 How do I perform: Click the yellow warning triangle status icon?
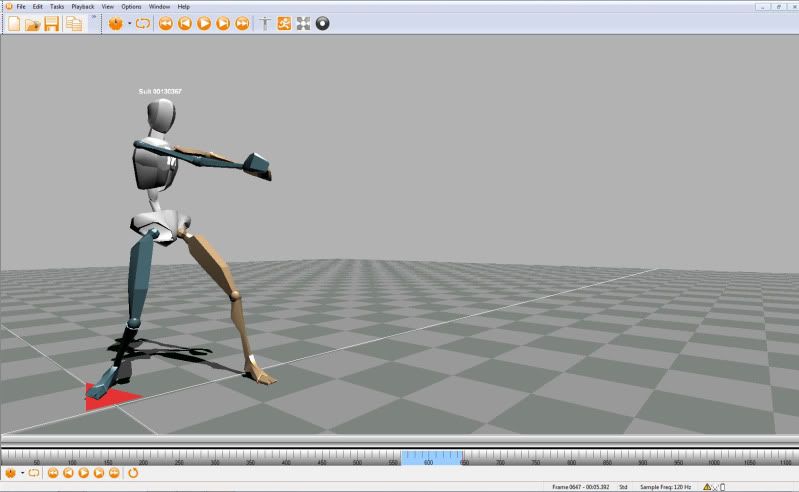[x=707, y=487]
